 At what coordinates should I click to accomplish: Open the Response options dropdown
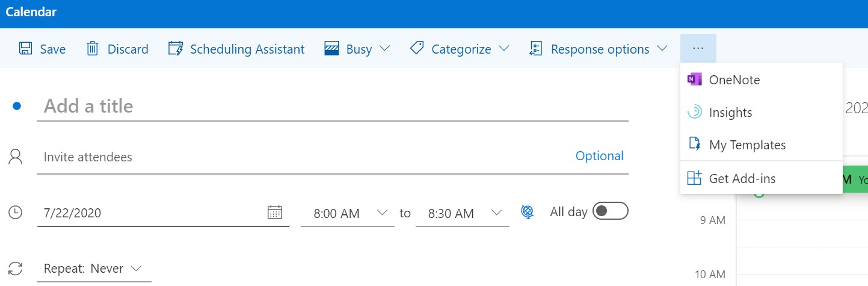[x=662, y=49]
